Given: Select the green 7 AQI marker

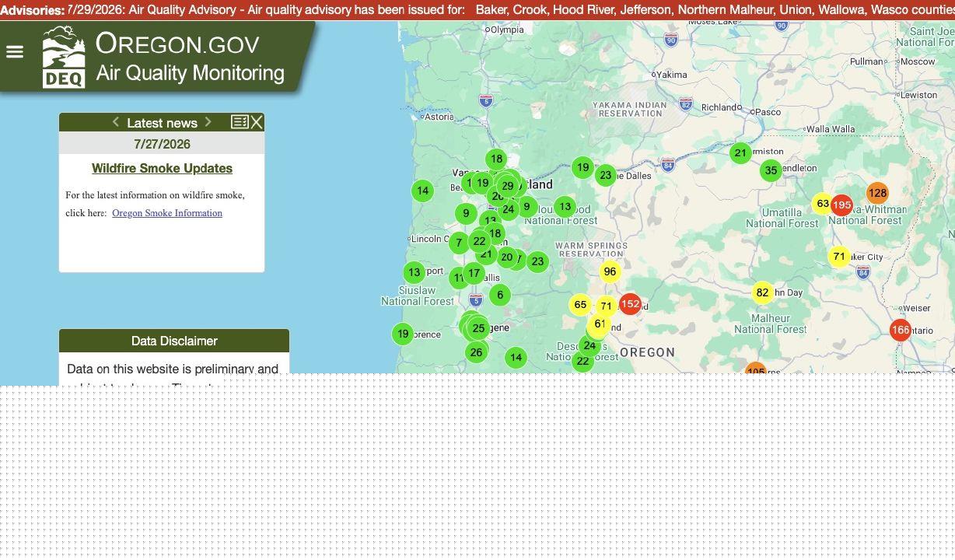Looking at the screenshot, I should pos(459,243).
